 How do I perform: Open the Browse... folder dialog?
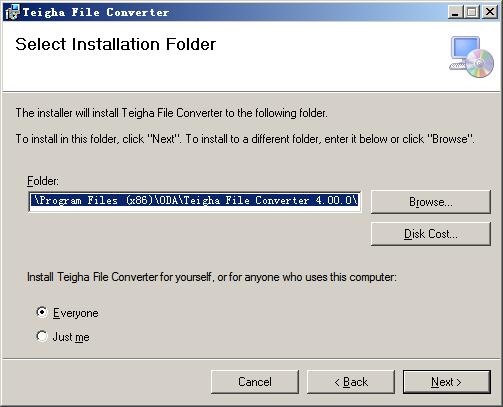tap(431, 202)
